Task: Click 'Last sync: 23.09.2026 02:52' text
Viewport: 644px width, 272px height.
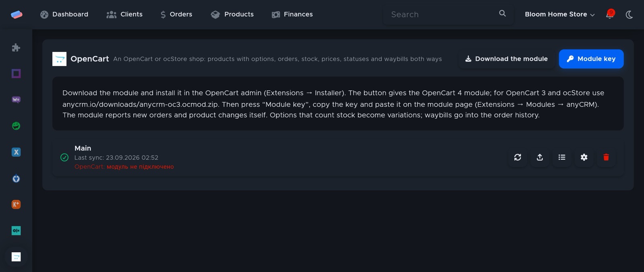Action: [x=116, y=158]
